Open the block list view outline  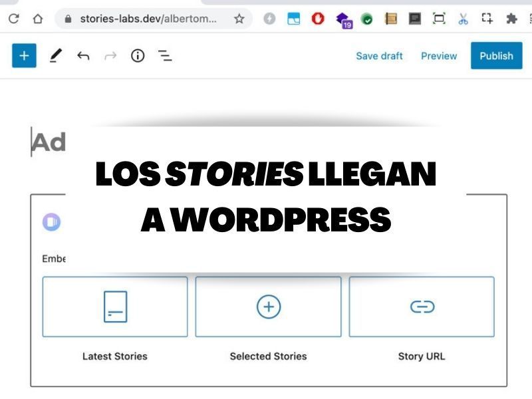click(165, 56)
